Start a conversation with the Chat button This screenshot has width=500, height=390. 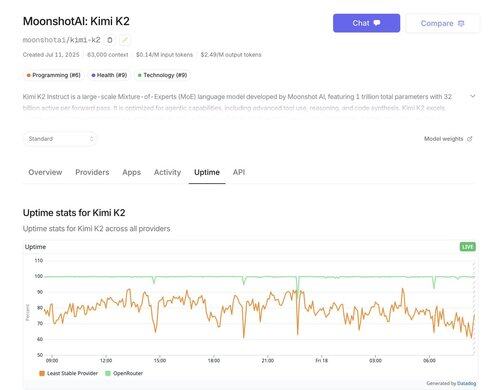(x=366, y=23)
